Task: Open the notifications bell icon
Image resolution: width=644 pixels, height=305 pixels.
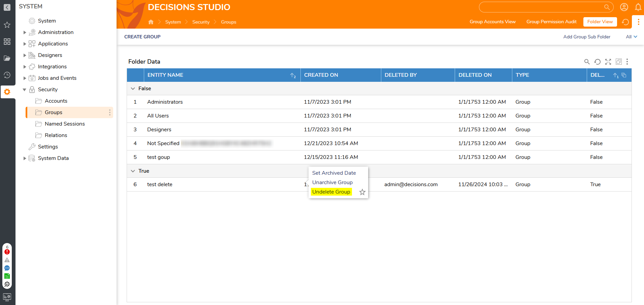Action: click(x=638, y=7)
